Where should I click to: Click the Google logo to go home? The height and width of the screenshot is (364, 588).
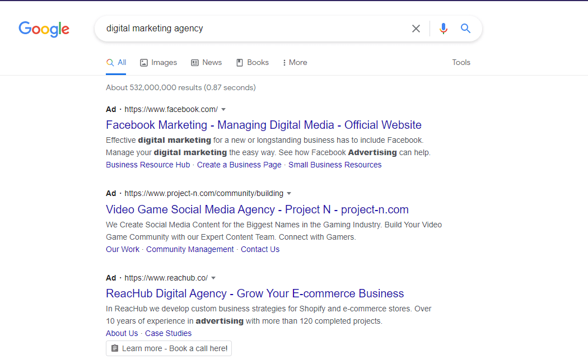(44, 29)
